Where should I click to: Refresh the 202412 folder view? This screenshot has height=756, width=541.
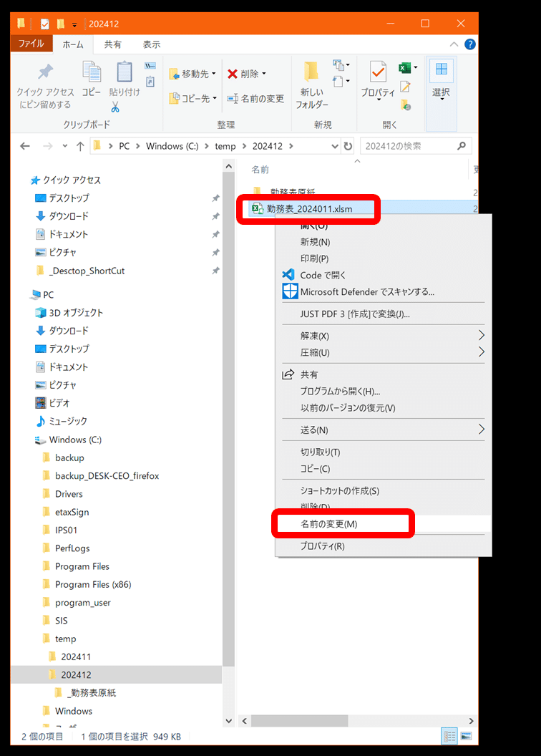[348, 146]
